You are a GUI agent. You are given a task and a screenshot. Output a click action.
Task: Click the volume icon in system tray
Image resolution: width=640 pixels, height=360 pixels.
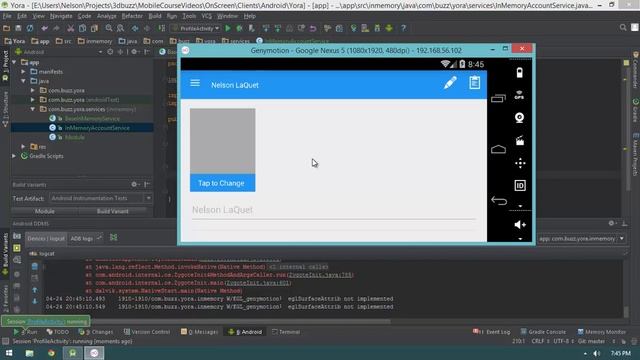tap(597, 353)
